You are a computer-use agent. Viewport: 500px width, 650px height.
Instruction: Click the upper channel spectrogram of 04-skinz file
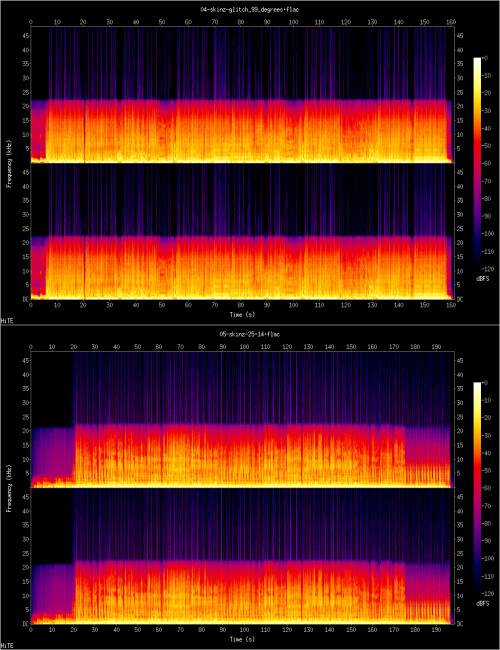243,95
